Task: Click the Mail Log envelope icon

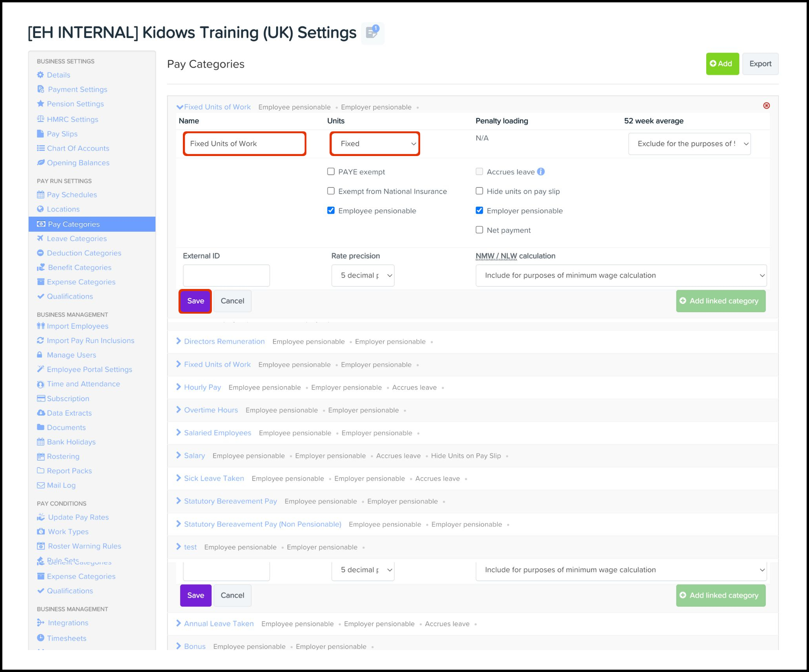Action: point(40,485)
